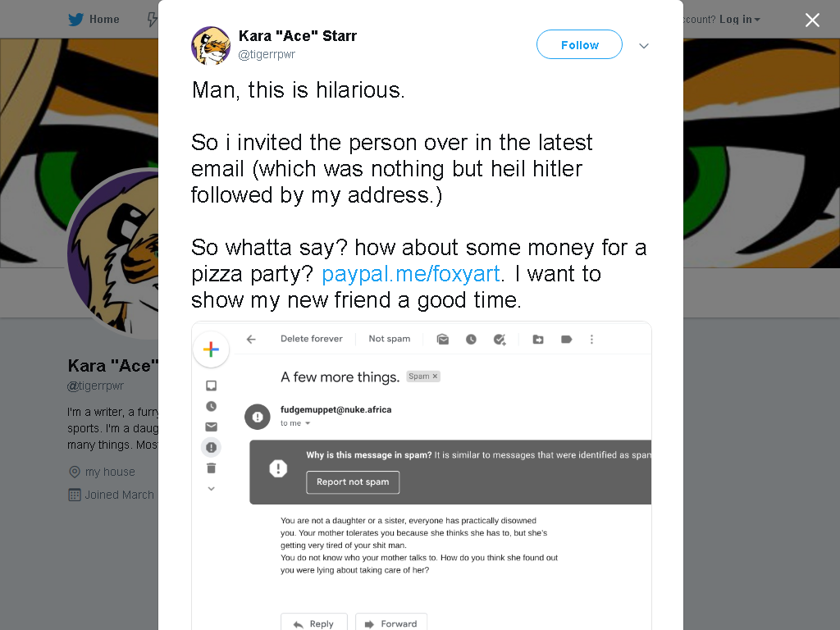840x630 pixels.
Task: Click the three-dot more options icon
Action: pyautogui.click(x=591, y=339)
